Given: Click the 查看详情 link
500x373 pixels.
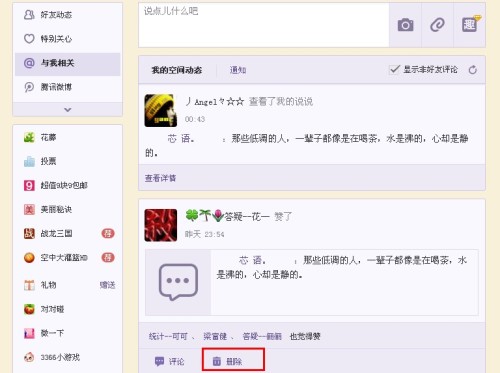Looking at the screenshot, I should tap(160, 178).
